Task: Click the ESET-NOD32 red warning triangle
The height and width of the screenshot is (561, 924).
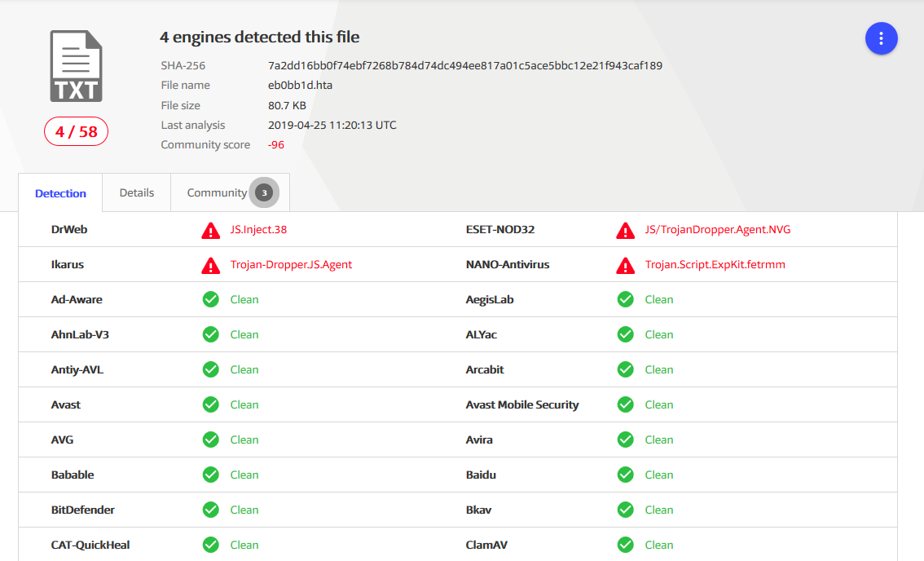Action: (625, 230)
